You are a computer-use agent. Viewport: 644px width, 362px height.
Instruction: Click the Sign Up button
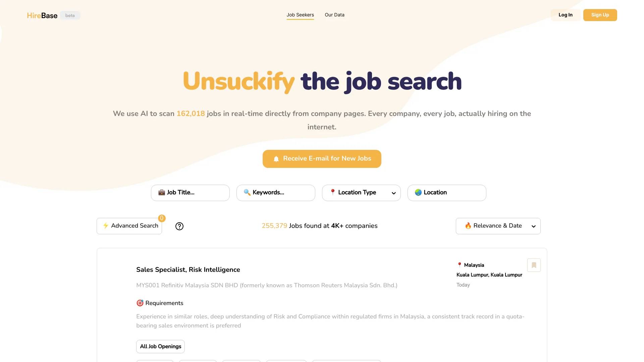(x=600, y=15)
